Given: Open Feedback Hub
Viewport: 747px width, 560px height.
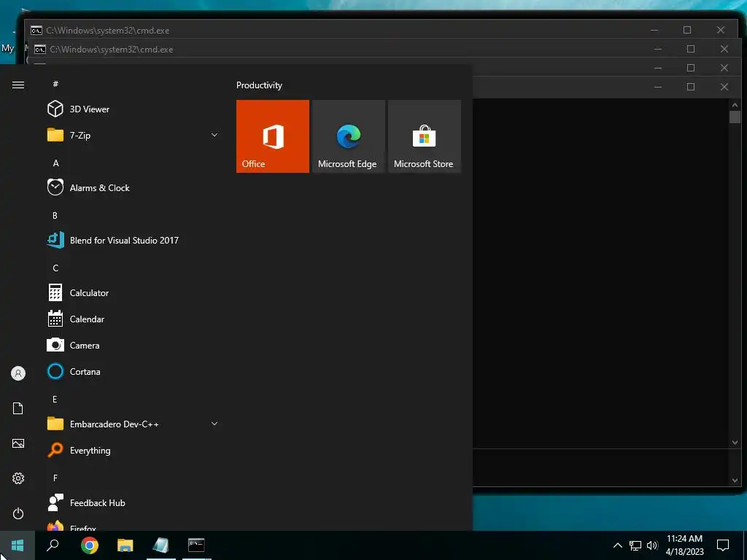Looking at the screenshot, I should coord(133,502).
